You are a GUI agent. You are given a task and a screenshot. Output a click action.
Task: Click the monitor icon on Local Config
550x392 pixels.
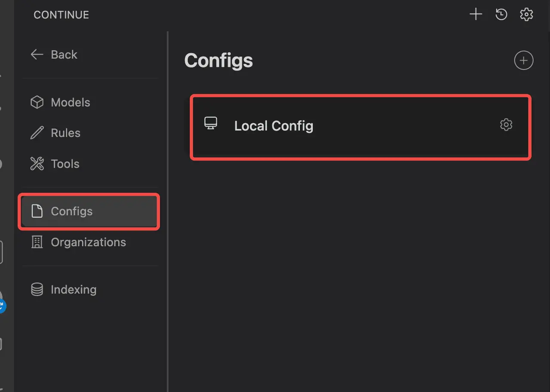211,124
